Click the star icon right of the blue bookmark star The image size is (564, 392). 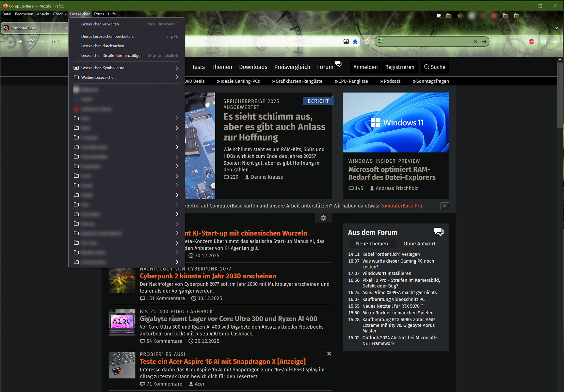367,41
